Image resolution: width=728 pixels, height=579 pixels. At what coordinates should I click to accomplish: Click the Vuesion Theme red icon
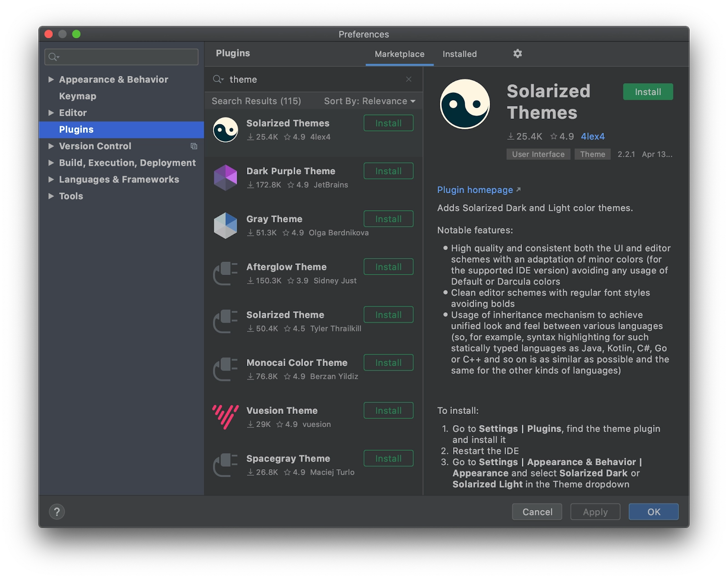226,417
